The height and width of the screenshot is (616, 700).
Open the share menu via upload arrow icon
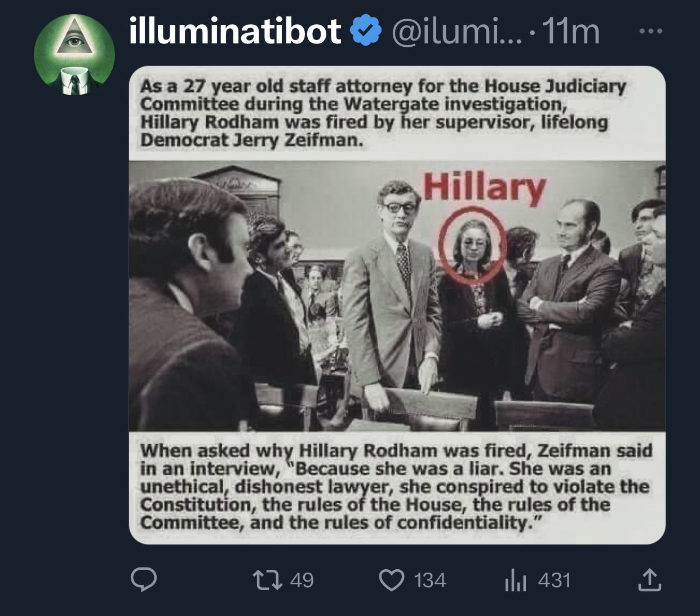(649, 580)
